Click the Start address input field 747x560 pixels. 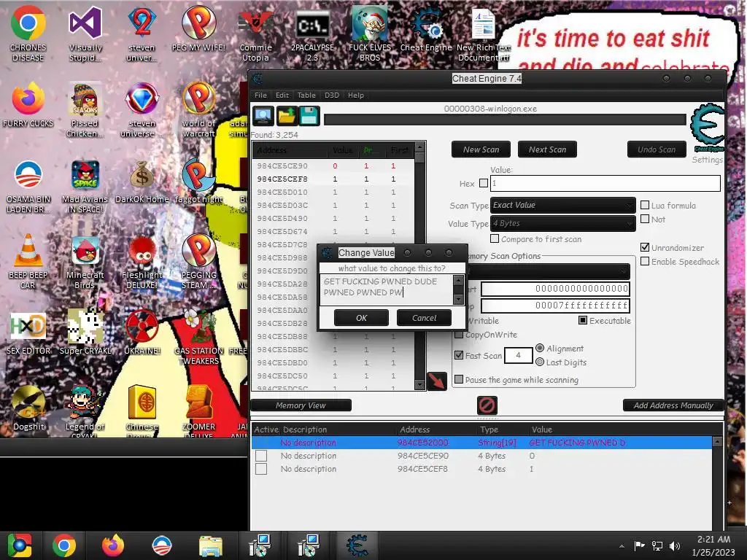pos(555,289)
